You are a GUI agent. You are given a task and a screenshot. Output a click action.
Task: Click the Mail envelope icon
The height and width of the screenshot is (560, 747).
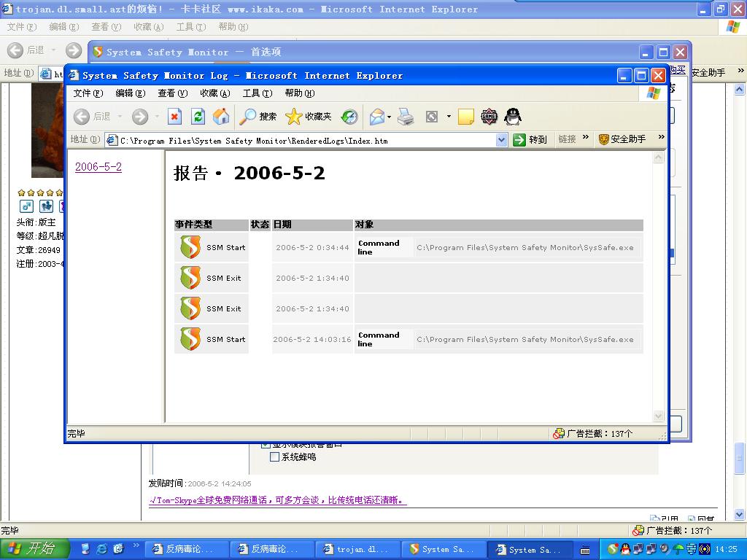377,117
